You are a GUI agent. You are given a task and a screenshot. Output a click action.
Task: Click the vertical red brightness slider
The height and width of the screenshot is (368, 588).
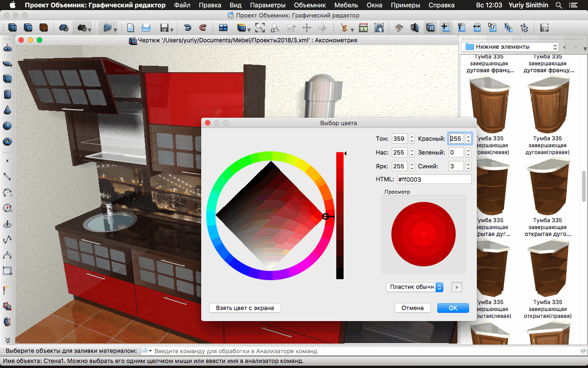(x=340, y=215)
